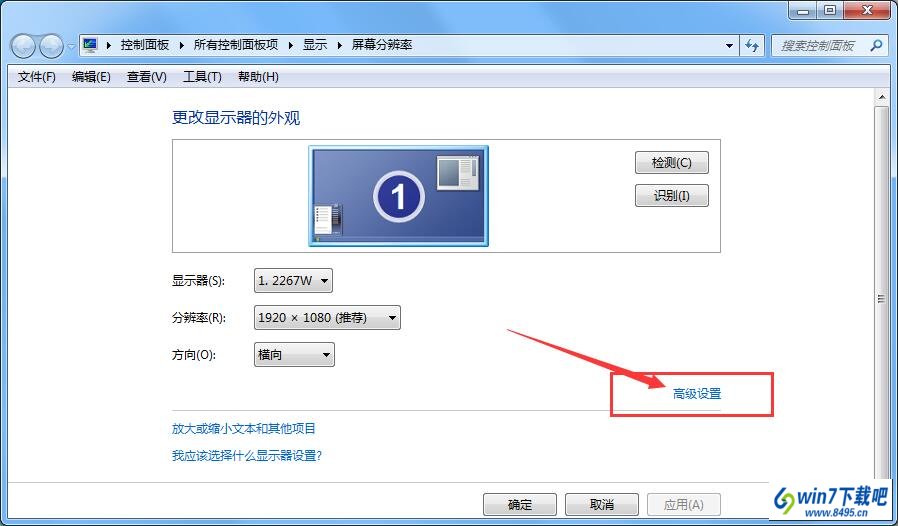Click 显示 breadcrumb segment

tap(314, 45)
